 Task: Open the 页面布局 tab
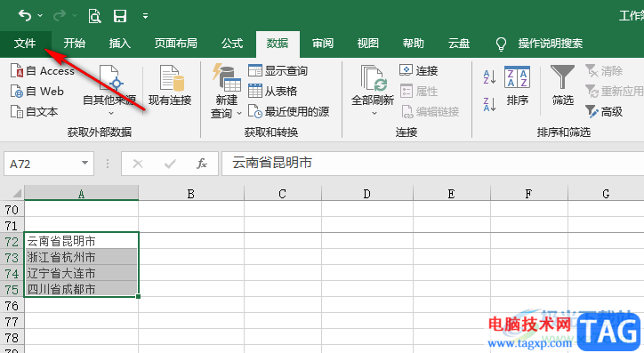coord(176,43)
